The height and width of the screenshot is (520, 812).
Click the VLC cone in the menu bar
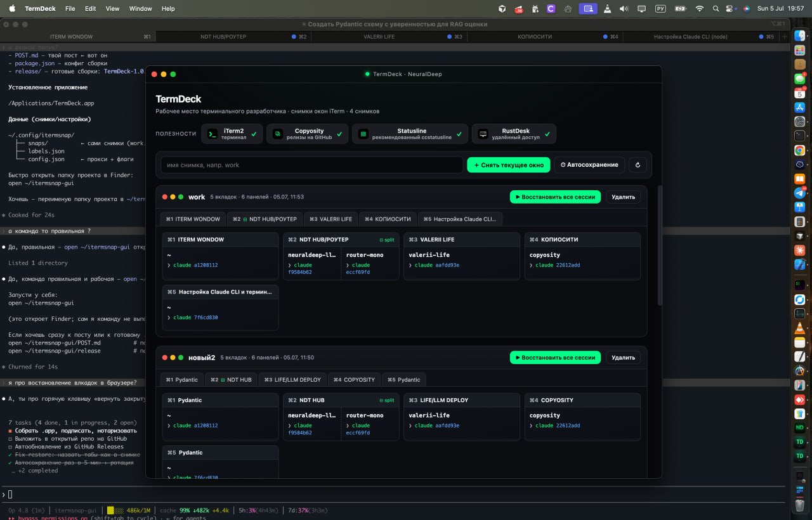[608, 9]
